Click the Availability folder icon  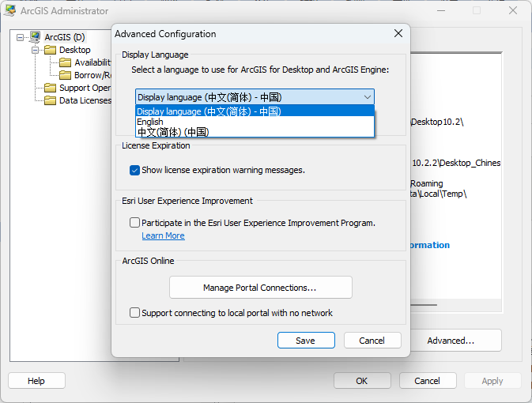tap(65, 62)
